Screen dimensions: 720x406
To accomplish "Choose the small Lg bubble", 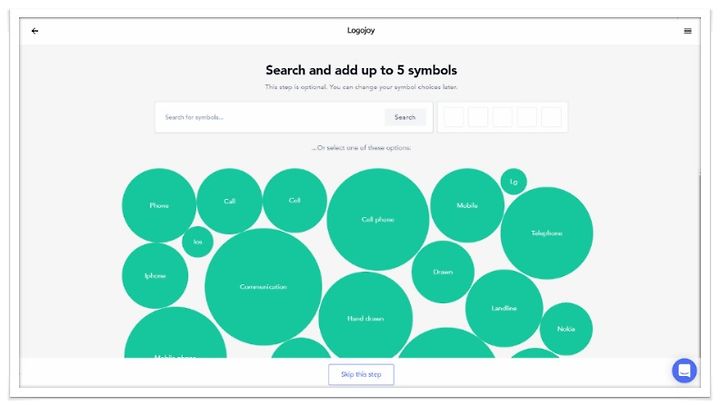I will click(x=513, y=181).
